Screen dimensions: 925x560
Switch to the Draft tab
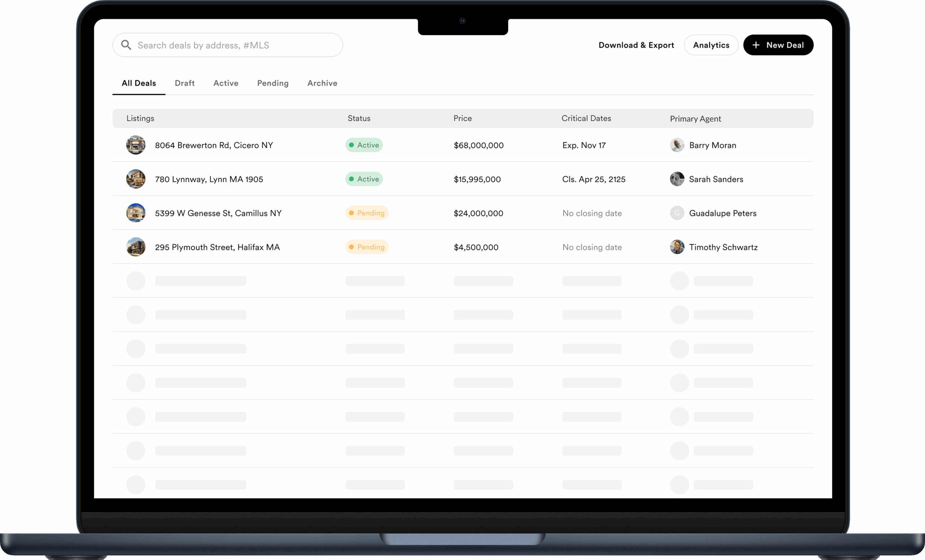click(x=184, y=83)
